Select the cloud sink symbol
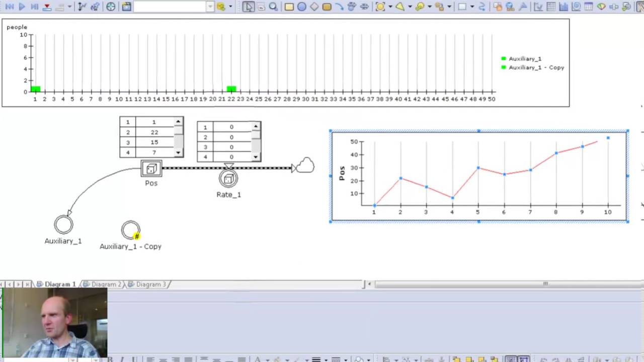The height and width of the screenshot is (362, 644). (x=305, y=165)
